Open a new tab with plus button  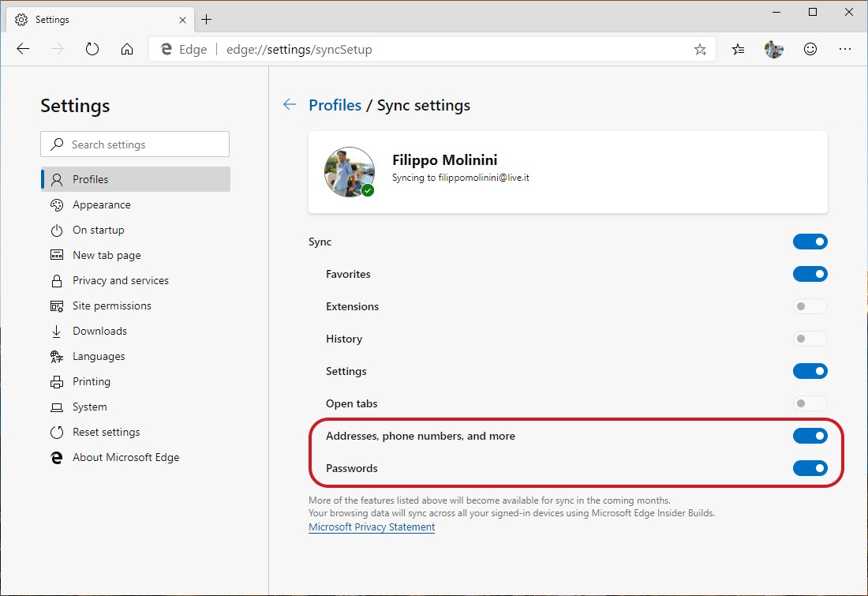[x=207, y=20]
